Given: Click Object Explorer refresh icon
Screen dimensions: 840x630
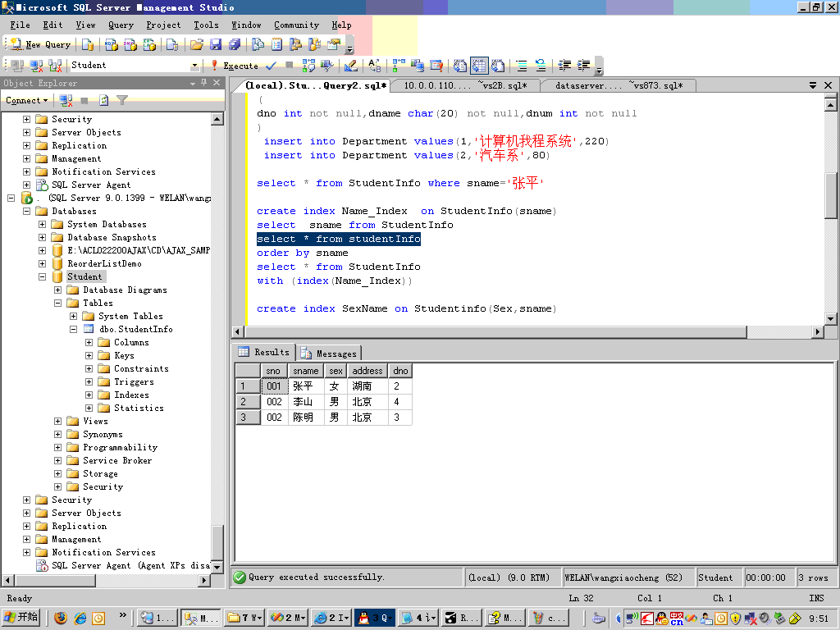Looking at the screenshot, I should [x=103, y=100].
